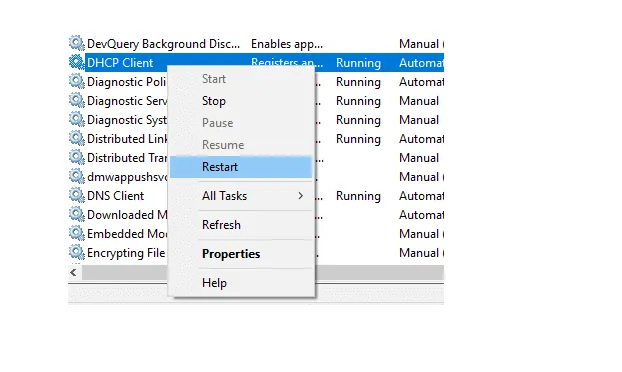Viewport: 622px width, 372px height.
Task: Click Running status in Distributed Link row
Action: click(358, 139)
